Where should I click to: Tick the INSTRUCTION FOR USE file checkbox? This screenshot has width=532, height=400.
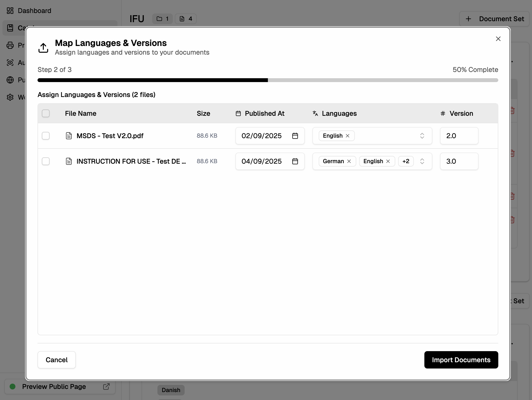coord(46,161)
